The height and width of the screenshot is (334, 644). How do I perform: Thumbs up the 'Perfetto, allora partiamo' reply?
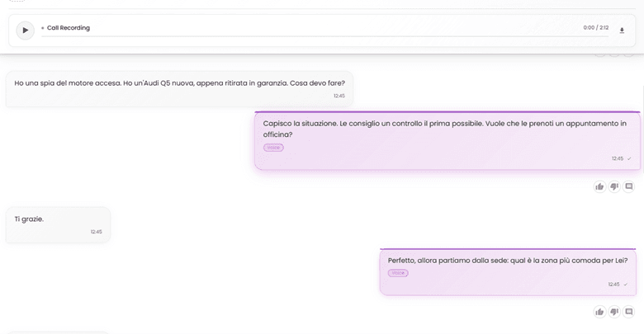[x=599, y=312]
